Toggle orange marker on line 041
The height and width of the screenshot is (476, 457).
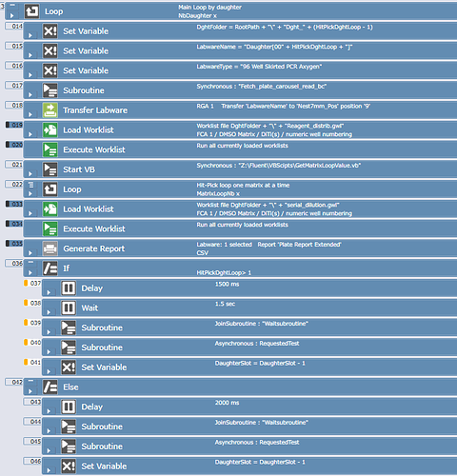[26, 362]
